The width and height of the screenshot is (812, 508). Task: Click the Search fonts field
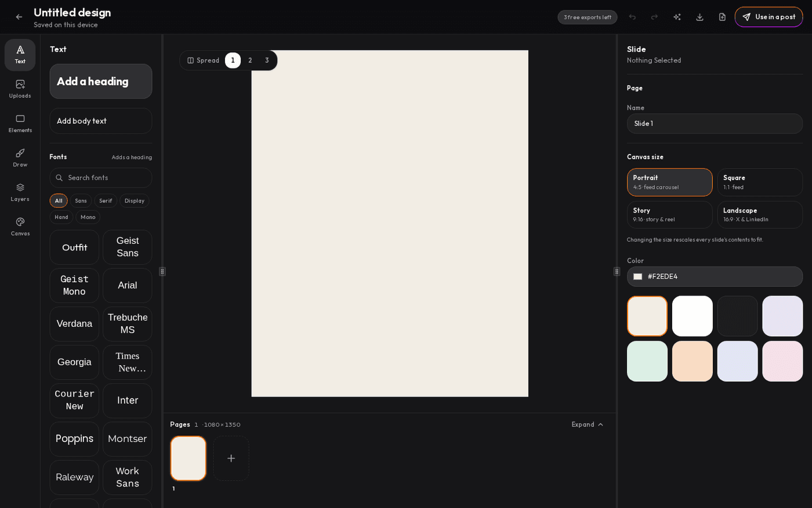[x=101, y=178]
